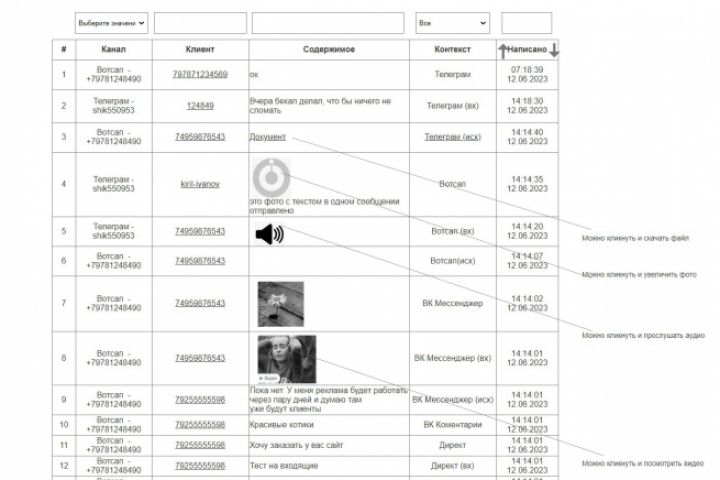Focus the filter field above Клиент column
Screen dimensions: 720x480
200,23
